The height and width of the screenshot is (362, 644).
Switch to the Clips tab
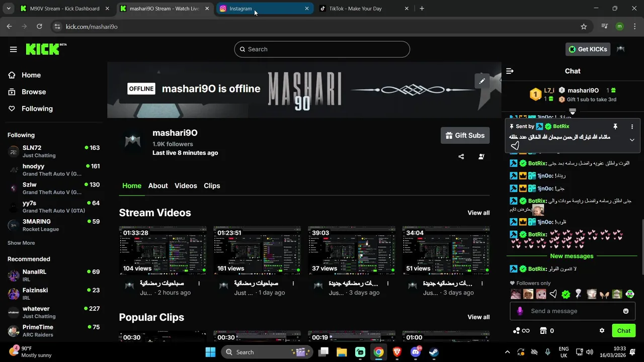pos(212,186)
